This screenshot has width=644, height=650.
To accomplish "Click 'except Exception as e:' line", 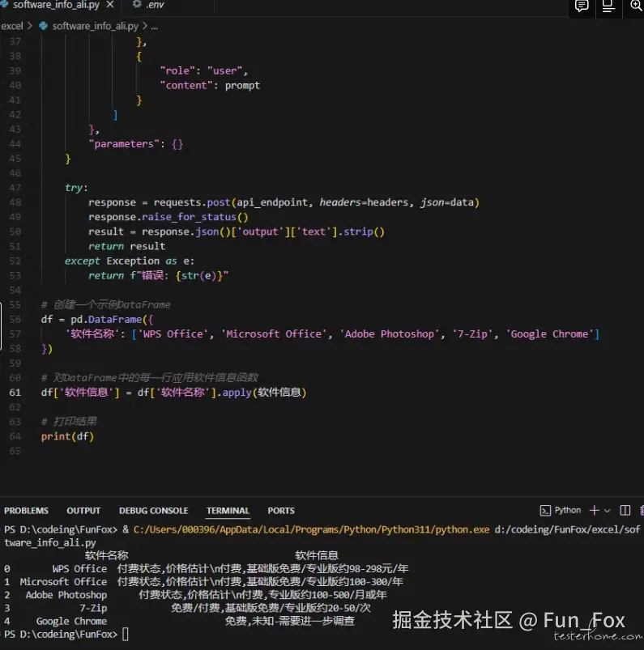I will [129, 261].
